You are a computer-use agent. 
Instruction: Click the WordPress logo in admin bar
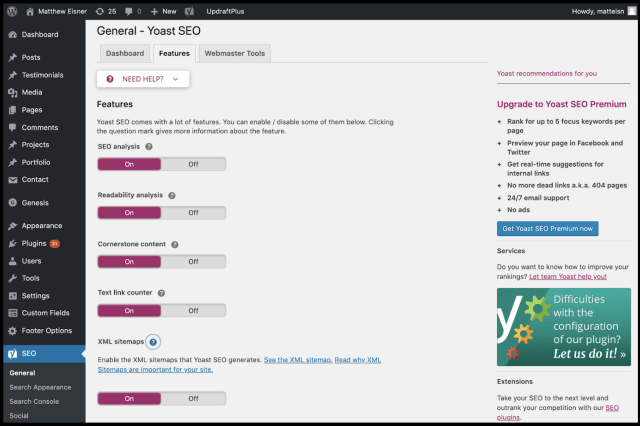(12, 11)
